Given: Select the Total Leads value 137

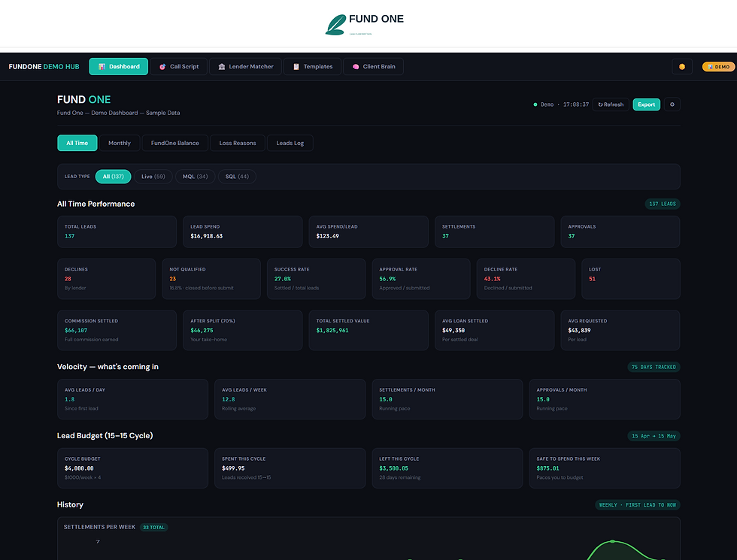Looking at the screenshot, I should pos(69,236).
